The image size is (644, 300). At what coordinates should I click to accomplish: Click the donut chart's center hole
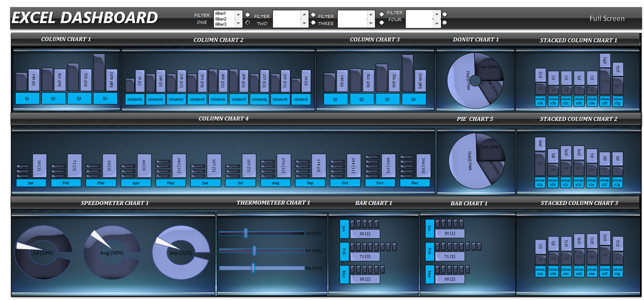(x=475, y=81)
